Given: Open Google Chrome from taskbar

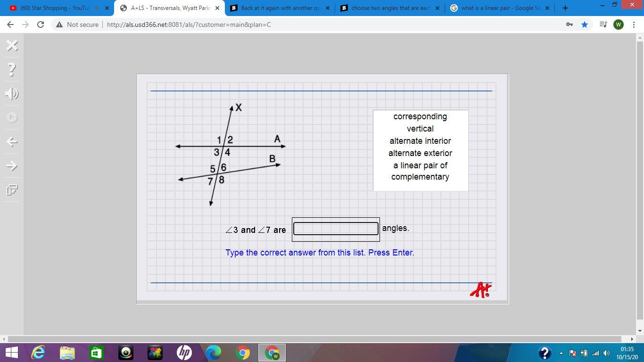Looking at the screenshot, I should coord(243,353).
